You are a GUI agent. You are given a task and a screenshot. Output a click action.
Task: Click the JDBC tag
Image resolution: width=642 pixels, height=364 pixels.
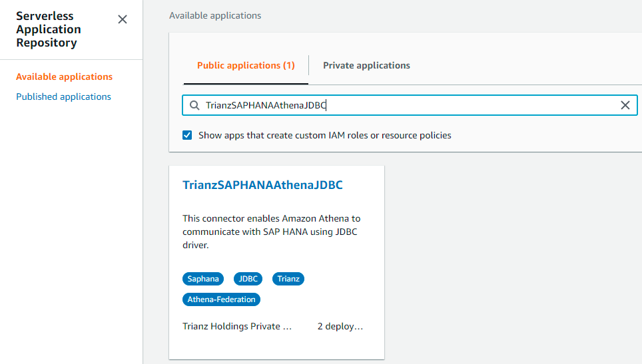click(x=248, y=279)
